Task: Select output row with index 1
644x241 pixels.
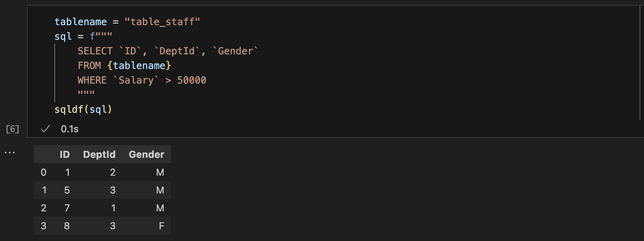Action: [102, 190]
